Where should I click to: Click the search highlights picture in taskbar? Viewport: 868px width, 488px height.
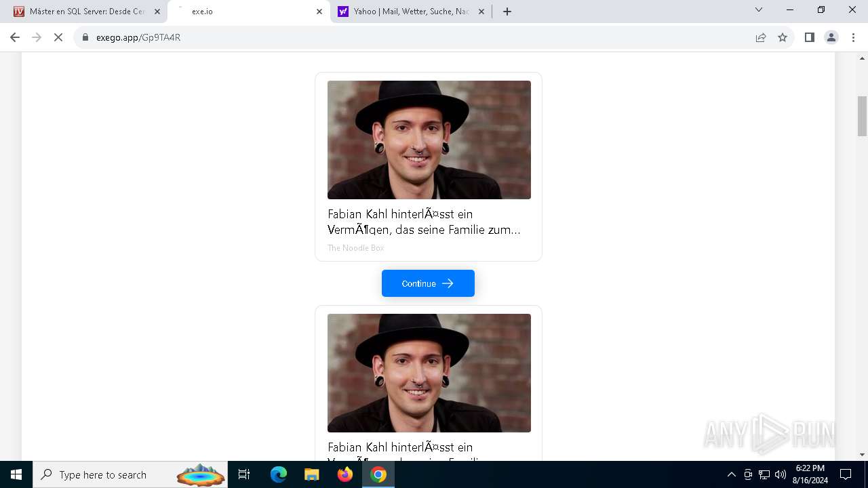click(201, 474)
